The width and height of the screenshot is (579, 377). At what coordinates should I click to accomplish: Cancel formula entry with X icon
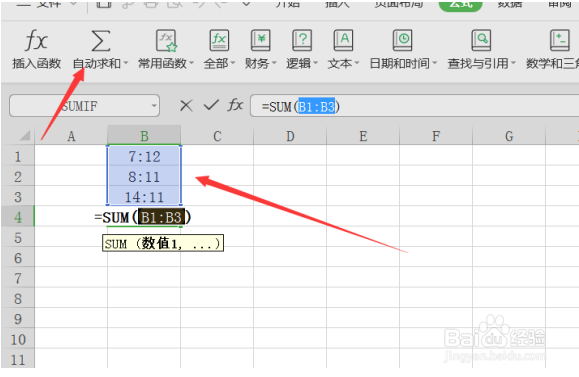click(186, 106)
